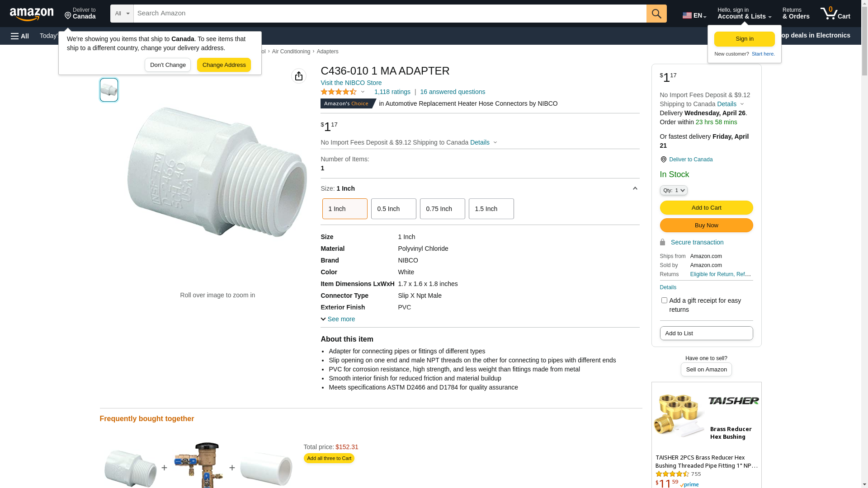The image size is (868, 488).
Task: Click the Add to Cart button
Action: 706,208
